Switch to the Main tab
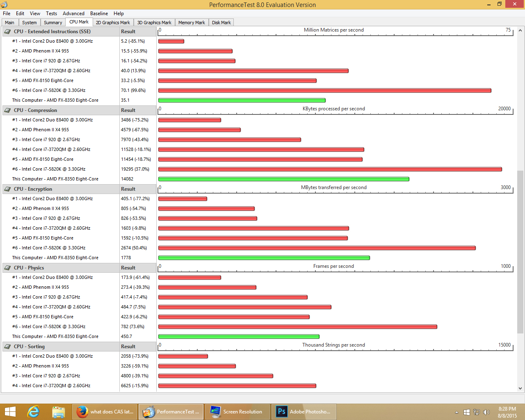525x420 pixels. point(10,23)
